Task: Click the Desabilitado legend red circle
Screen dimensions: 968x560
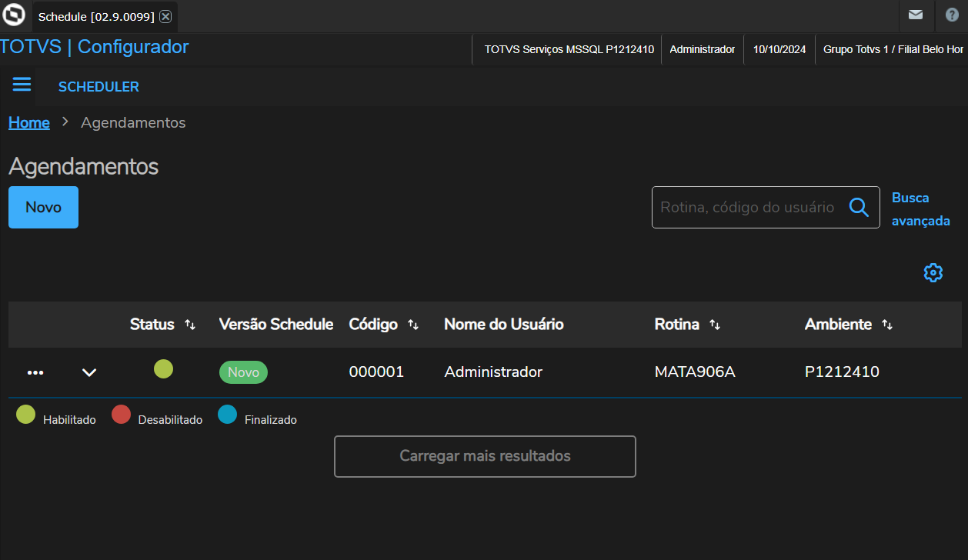Action: coord(121,415)
